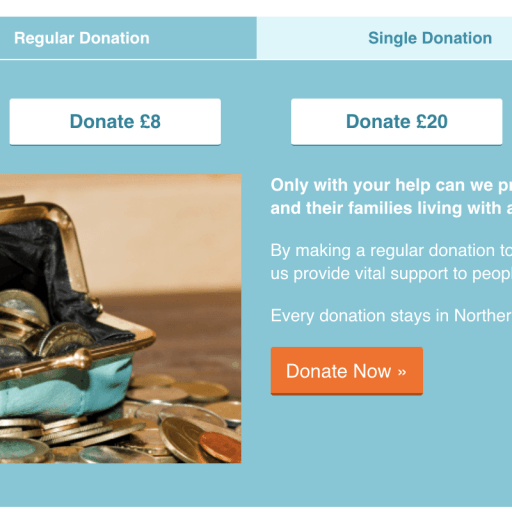The height and width of the screenshot is (512, 512).
Task: Open the coin purse photo
Action: point(120,319)
